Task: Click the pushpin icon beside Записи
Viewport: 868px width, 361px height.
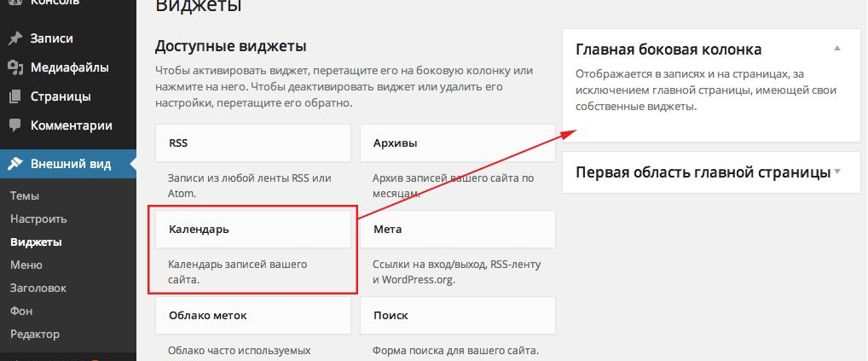Action: 15,38
